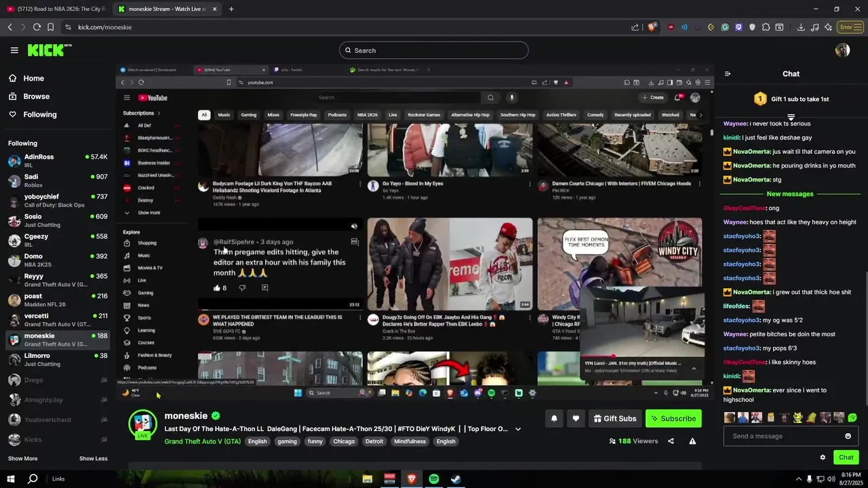Open the Grammarly extension icon
Viewport: 868px width, 488px height.
(725, 27)
